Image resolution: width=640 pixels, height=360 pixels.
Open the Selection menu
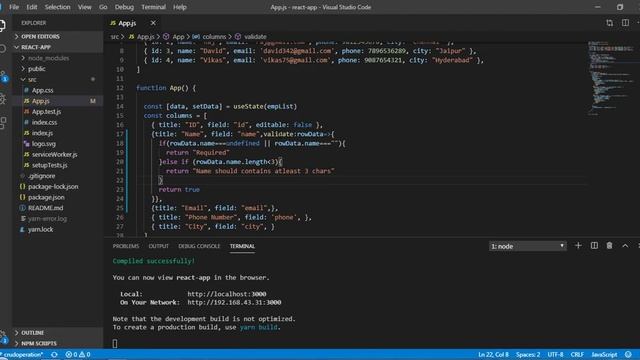[x=57, y=7]
